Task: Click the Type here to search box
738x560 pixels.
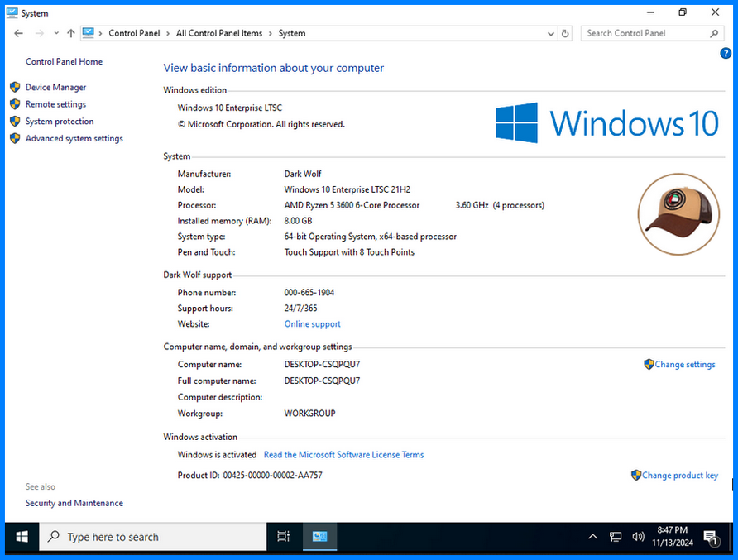Action: [x=153, y=537]
